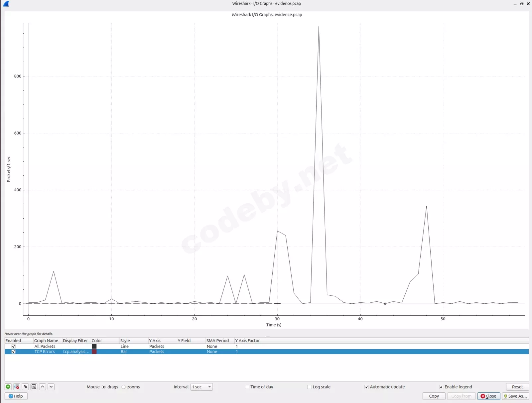Click the Copy button
The height and width of the screenshot is (403, 532).
tap(434, 396)
